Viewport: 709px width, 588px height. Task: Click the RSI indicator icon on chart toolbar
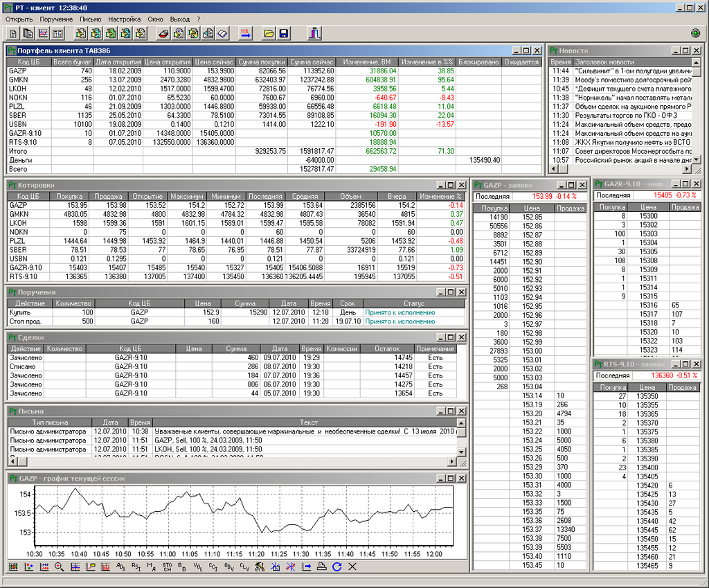136,567
